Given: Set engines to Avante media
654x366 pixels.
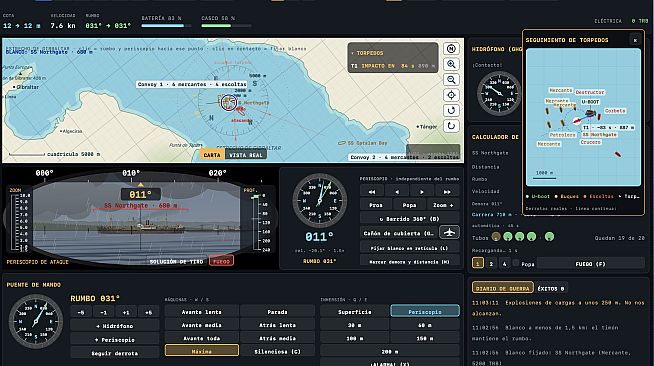Looking at the screenshot, I should coord(201,325).
